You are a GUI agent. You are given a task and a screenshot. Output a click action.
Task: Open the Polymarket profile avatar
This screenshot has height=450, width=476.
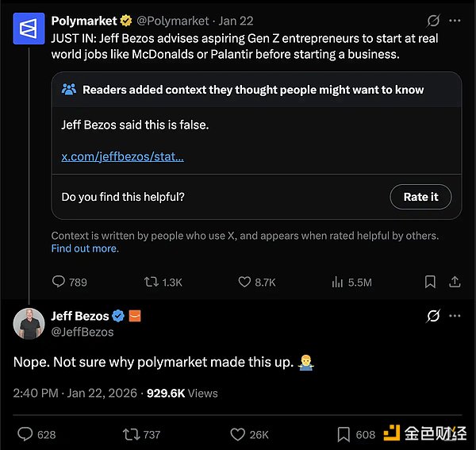[x=29, y=29]
